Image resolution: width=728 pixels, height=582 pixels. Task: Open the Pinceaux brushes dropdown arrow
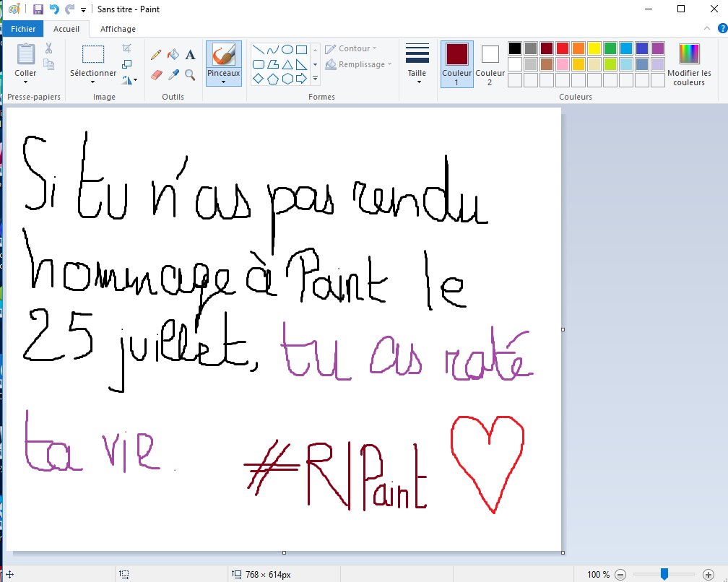[x=224, y=82]
